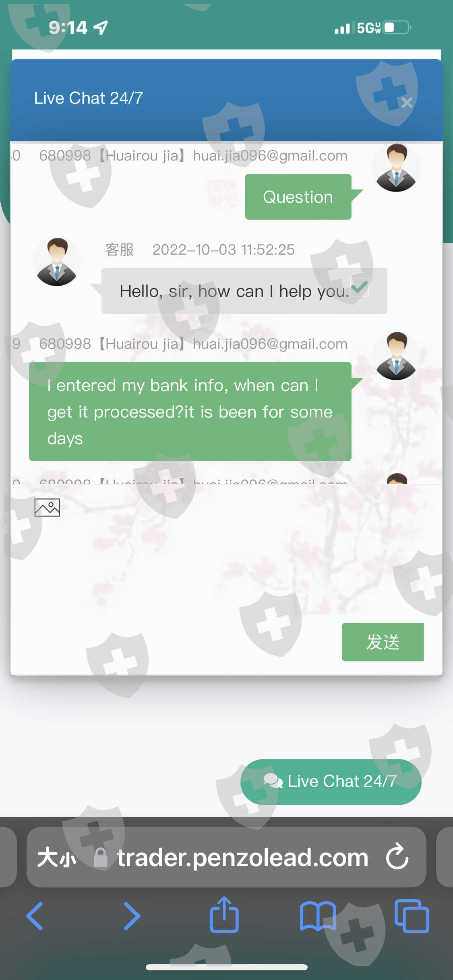The image size is (453, 980).
Task: Select the 'I entered my bank info' message
Action: (190, 412)
